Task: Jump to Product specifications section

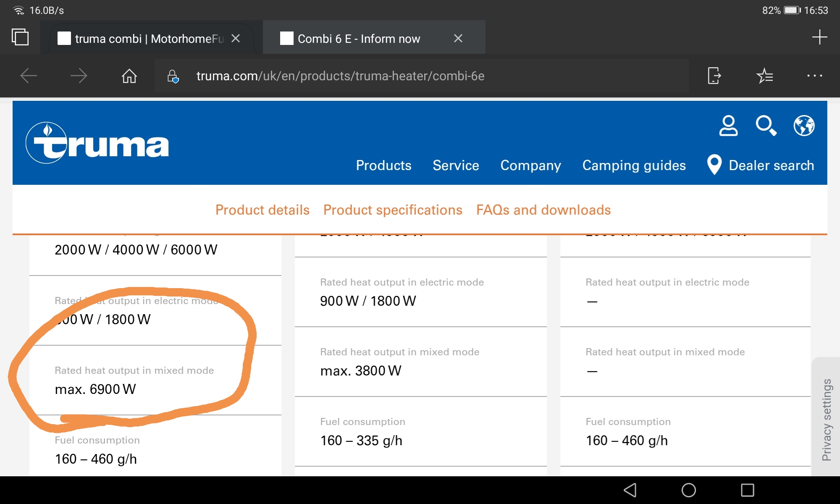Action: [393, 210]
